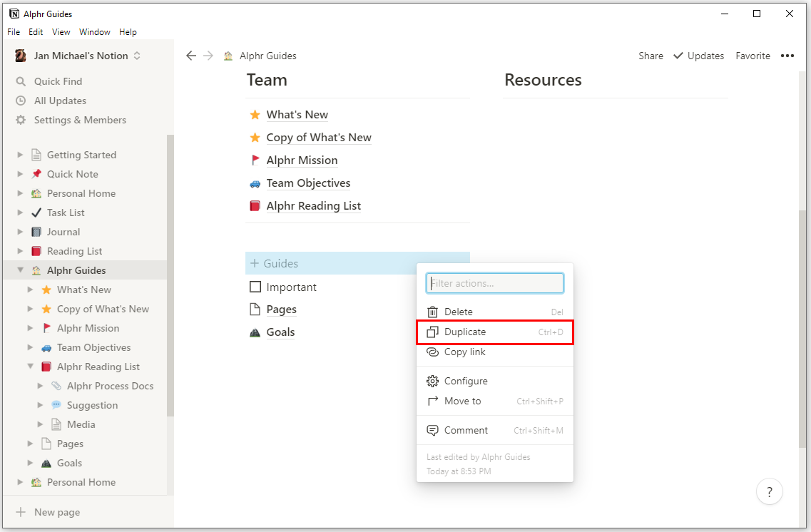The image size is (811, 532).
Task: Choose Move to in the context menu
Action: tap(462, 401)
